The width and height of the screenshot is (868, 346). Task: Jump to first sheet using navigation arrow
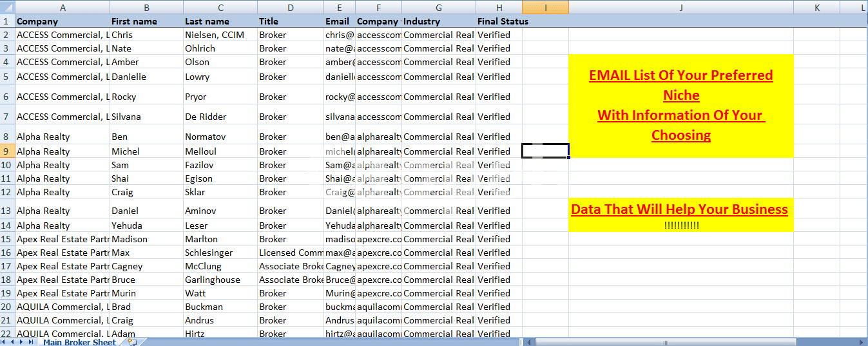[5, 342]
